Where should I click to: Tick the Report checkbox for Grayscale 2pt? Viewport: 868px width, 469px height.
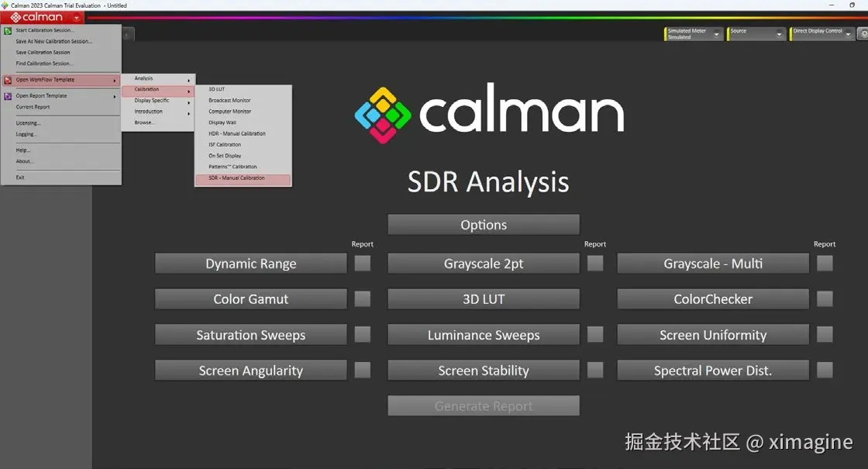pyautogui.click(x=595, y=263)
